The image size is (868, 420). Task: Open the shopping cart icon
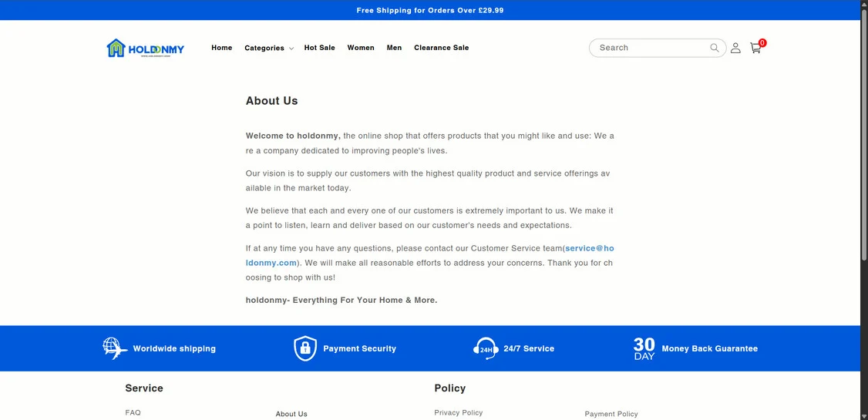click(755, 48)
